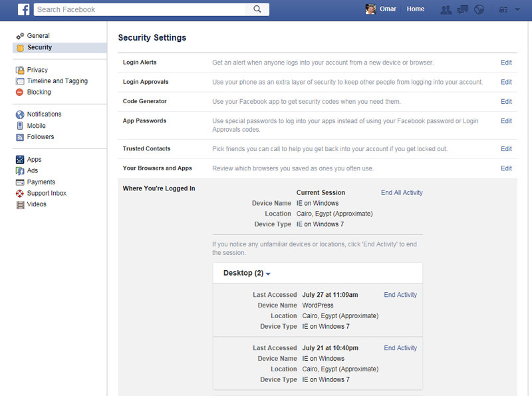Open the notifications globe icon
The width and height of the screenshot is (532, 396).
pos(479,9)
